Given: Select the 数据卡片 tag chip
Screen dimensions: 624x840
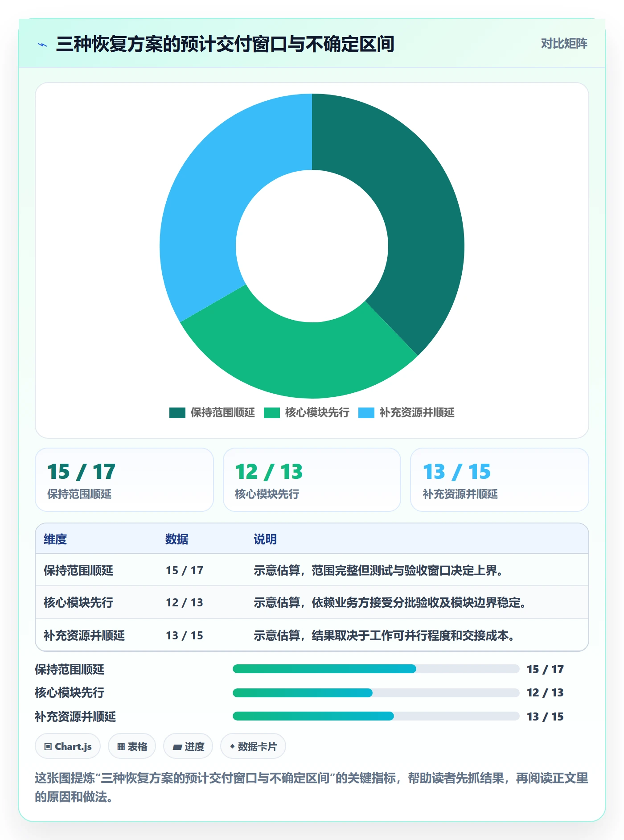Looking at the screenshot, I should click(x=253, y=746).
